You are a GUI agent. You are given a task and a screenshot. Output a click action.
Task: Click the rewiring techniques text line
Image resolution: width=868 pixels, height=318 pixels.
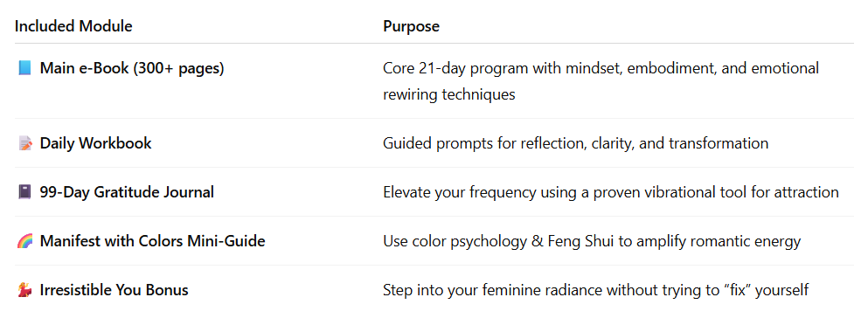[x=449, y=94]
